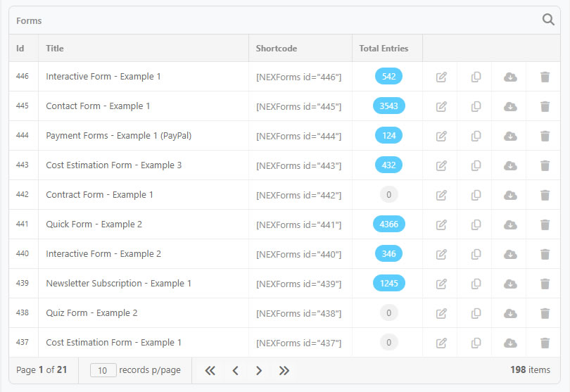Image resolution: width=570 pixels, height=392 pixels.
Task: Go to the previous page of forms
Action: (x=235, y=371)
